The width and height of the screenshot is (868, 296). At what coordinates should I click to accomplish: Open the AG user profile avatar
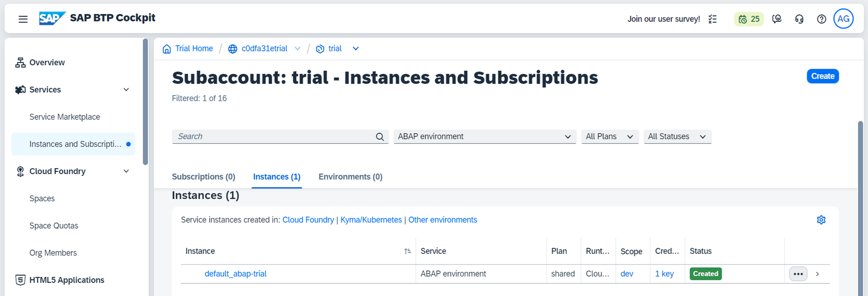843,19
